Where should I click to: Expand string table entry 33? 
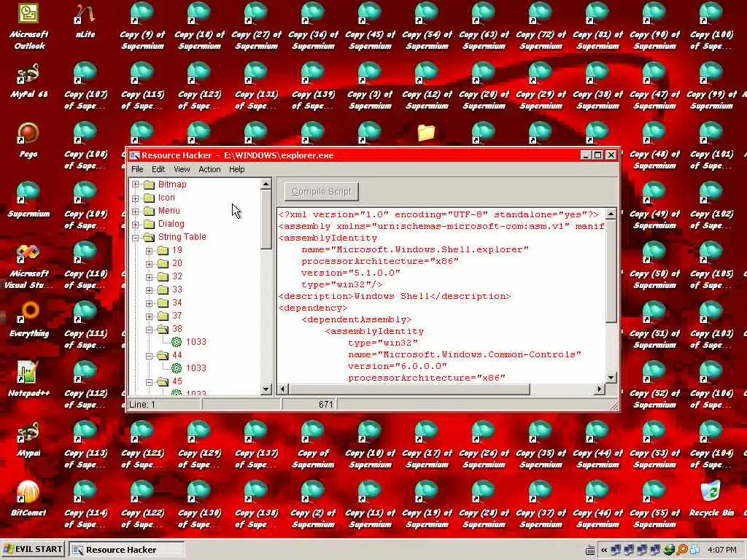[149, 290]
